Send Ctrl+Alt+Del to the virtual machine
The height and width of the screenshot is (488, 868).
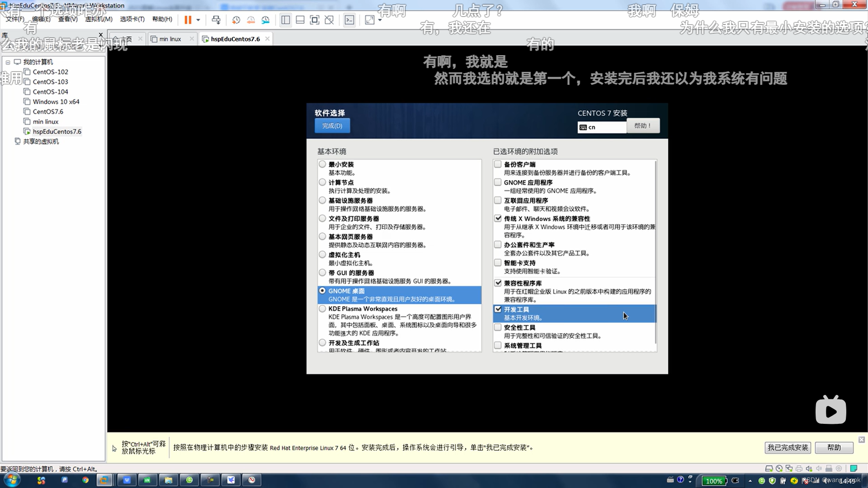coord(216,20)
